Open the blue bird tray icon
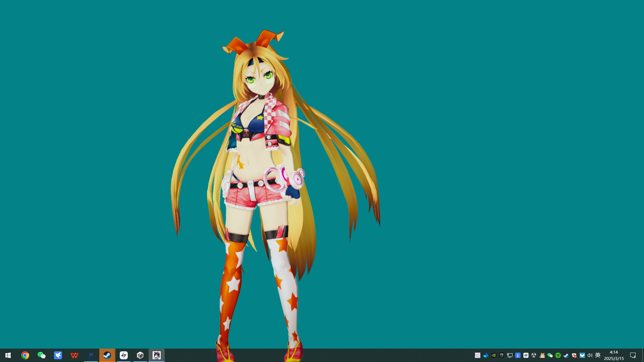This screenshot has width=644, height=362. click(486, 355)
